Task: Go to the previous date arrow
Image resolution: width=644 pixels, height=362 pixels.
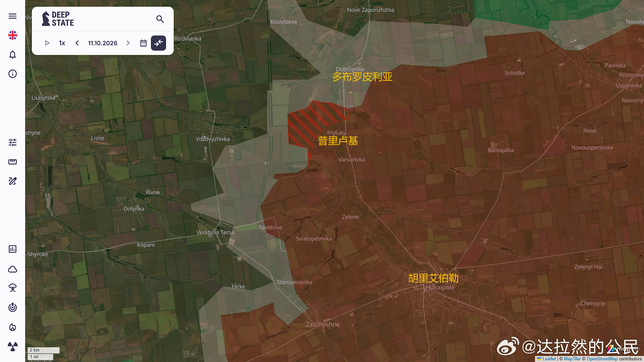Action: click(77, 43)
